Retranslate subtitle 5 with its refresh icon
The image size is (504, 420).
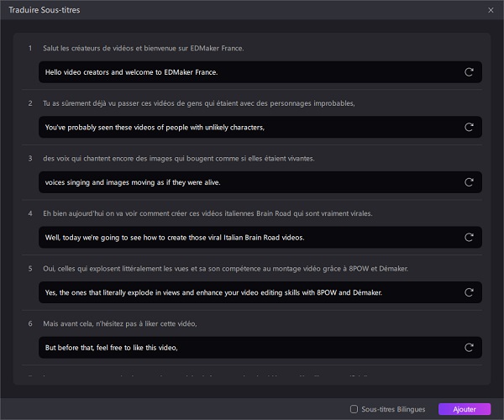point(469,292)
